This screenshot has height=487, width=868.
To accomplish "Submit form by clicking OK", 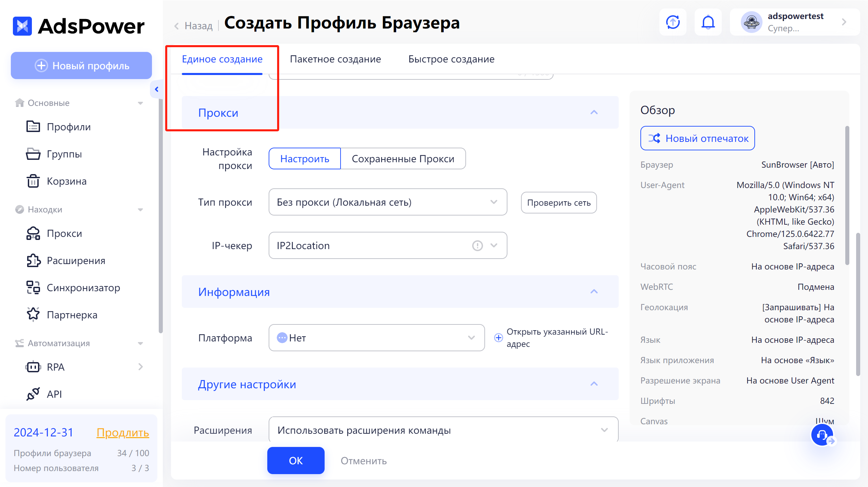I will click(x=296, y=460).
